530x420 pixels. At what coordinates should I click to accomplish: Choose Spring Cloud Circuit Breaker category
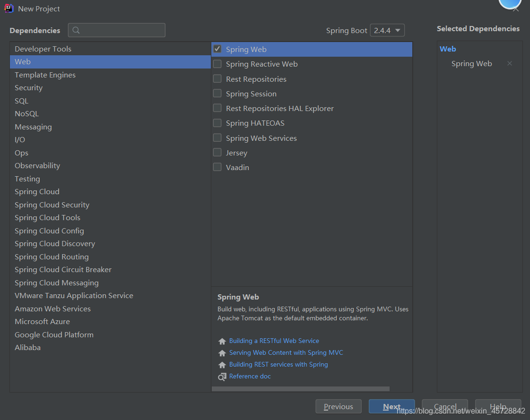pyautogui.click(x=110, y=270)
